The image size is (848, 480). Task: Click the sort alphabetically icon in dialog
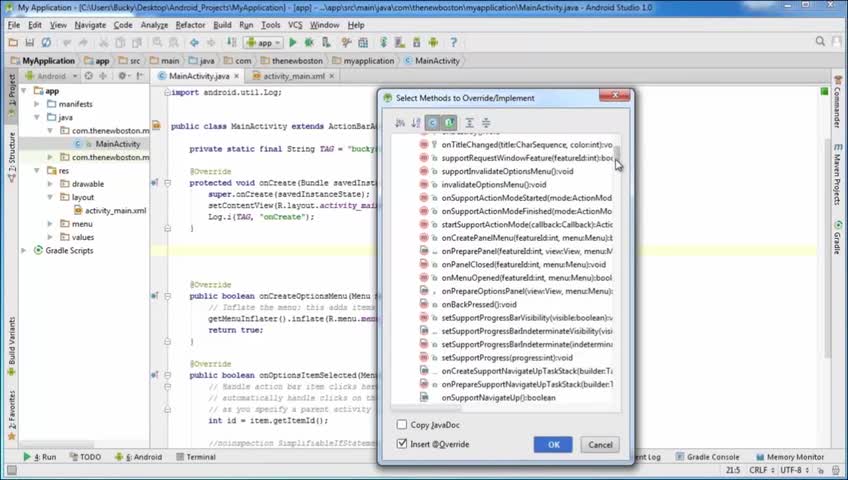[400, 123]
